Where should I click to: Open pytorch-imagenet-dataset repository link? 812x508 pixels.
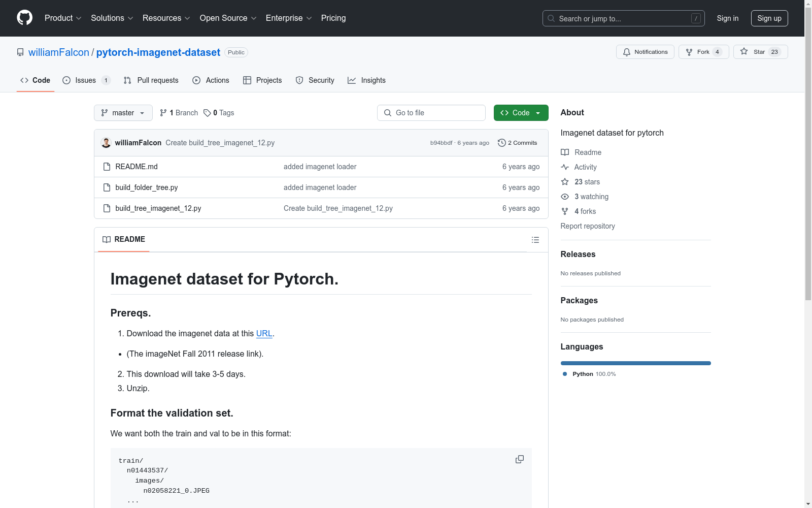[158, 52]
